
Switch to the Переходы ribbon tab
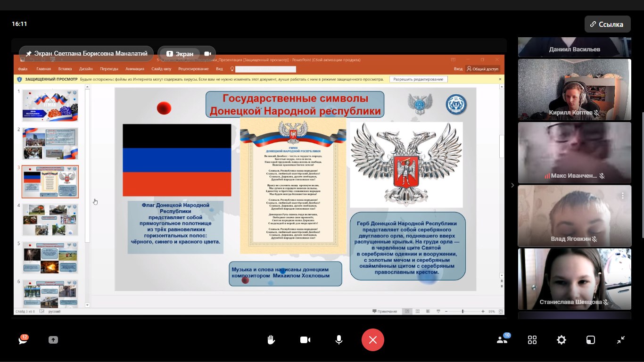tap(109, 69)
